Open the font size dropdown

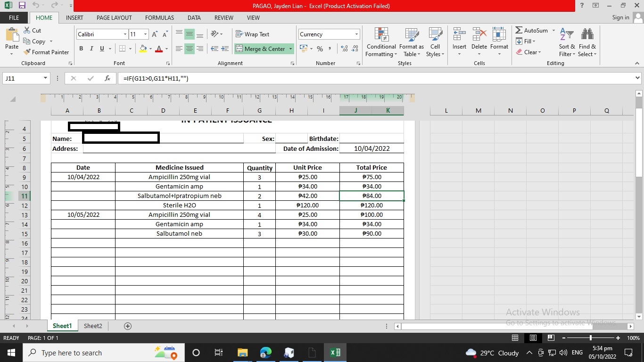(145, 34)
